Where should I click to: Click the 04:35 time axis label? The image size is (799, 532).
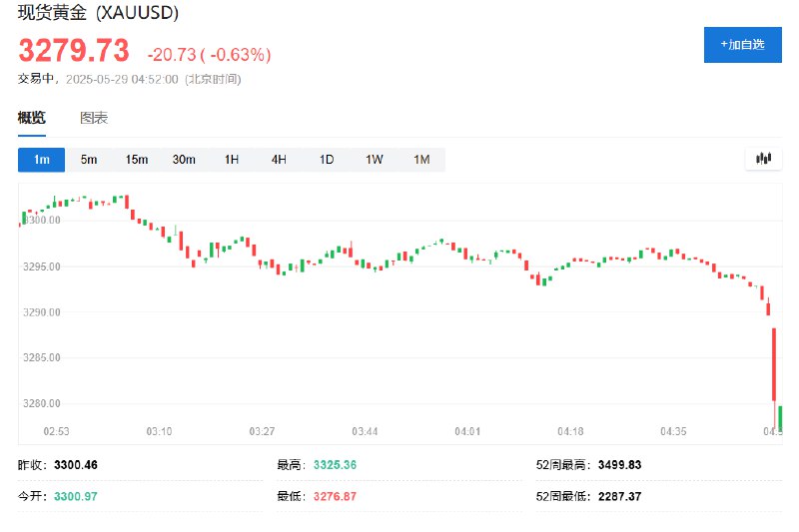coord(673,432)
